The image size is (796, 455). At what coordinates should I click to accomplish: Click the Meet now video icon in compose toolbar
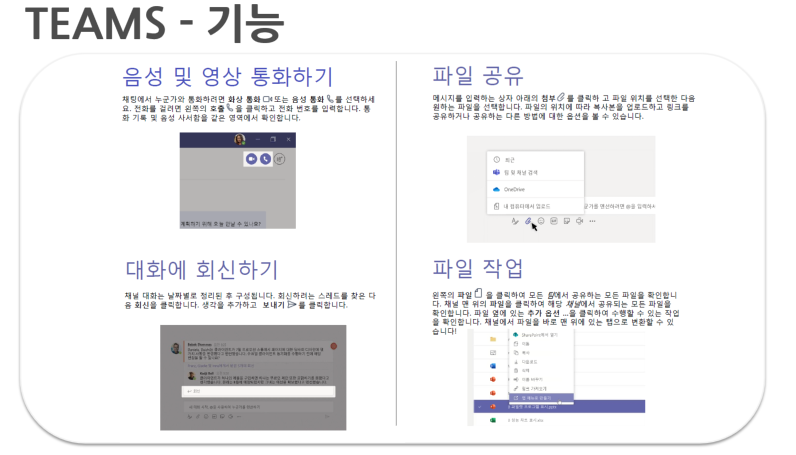click(x=579, y=221)
